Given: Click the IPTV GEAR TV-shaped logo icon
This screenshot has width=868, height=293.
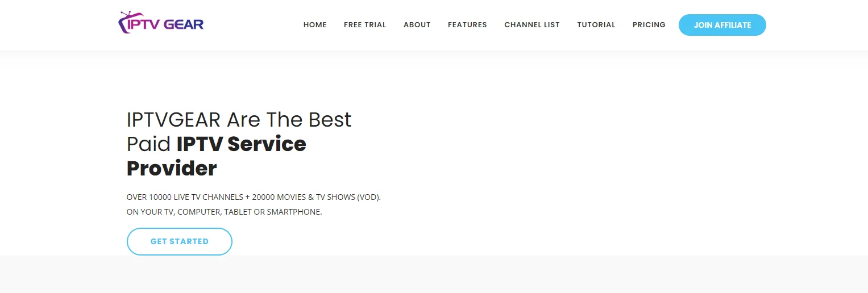Looking at the screenshot, I should [125, 22].
